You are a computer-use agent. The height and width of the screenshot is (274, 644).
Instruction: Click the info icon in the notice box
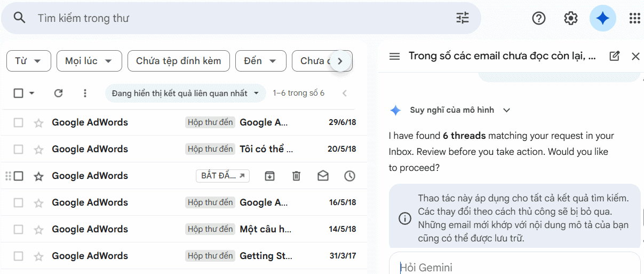pyautogui.click(x=405, y=218)
